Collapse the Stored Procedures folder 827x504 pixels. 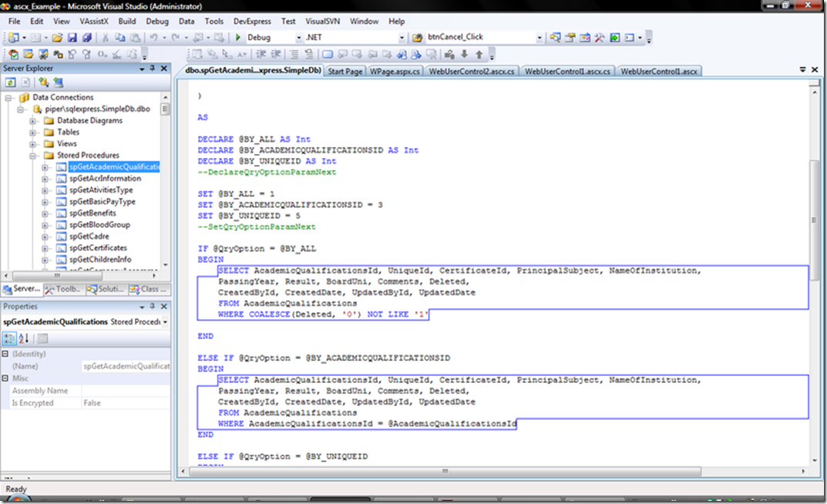[x=32, y=156]
